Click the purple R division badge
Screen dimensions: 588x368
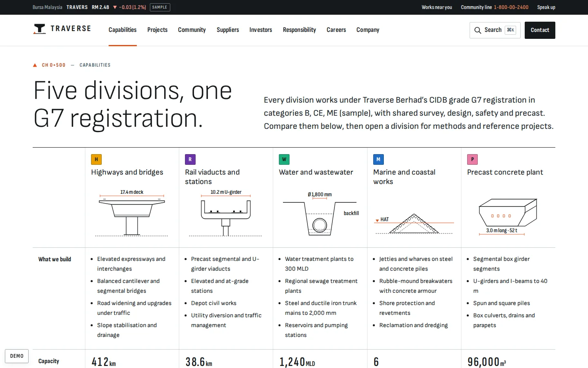tap(190, 159)
